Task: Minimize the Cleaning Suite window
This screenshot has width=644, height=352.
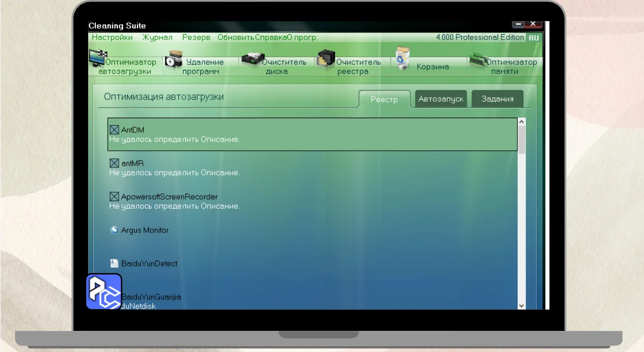Action: (518, 24)
